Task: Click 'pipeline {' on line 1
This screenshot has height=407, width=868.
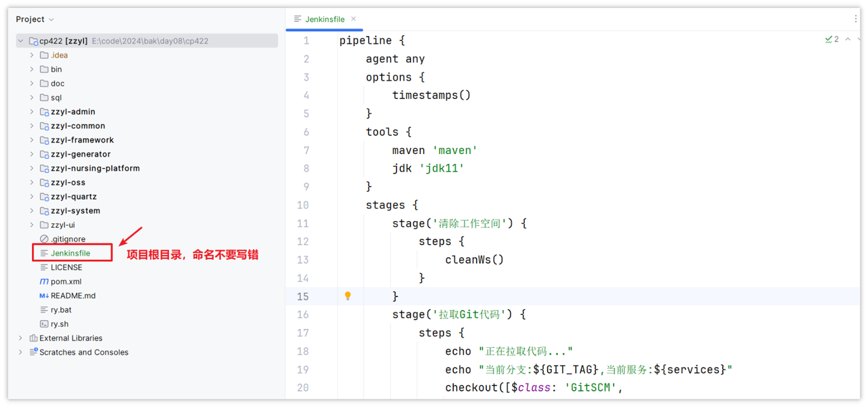Action: coord(372,41)
